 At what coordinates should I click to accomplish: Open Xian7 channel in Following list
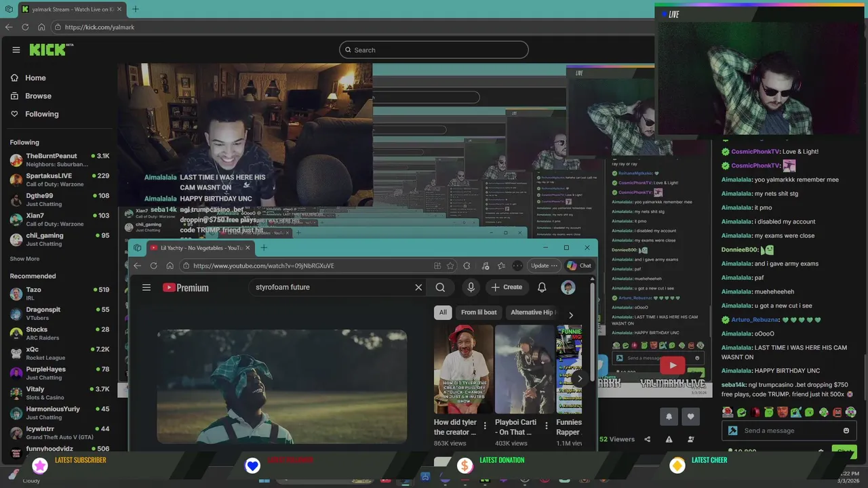[x=60, y=219]
